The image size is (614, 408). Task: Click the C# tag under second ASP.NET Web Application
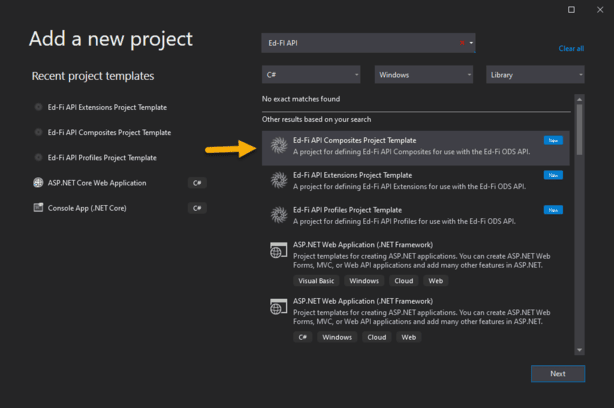click(x=303, y=337)
